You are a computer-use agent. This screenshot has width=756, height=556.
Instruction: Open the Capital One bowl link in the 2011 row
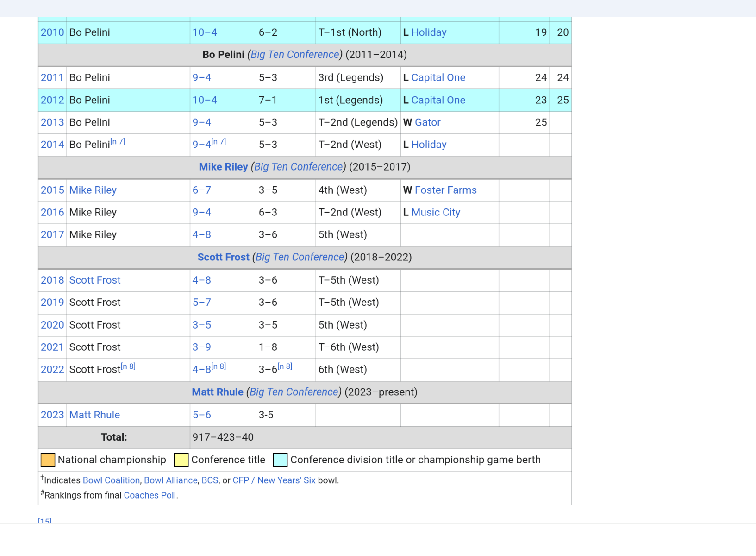438,77
